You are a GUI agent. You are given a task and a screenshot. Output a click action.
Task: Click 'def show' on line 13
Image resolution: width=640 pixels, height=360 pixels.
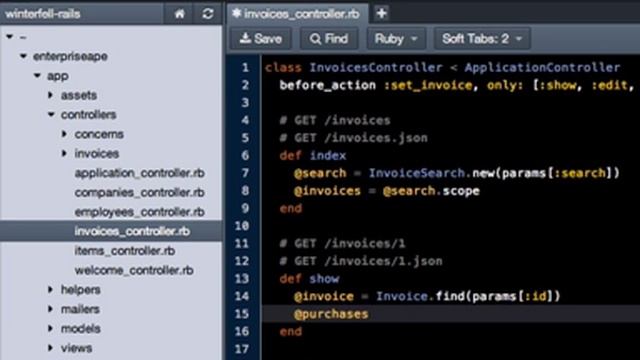coord(309,279)
